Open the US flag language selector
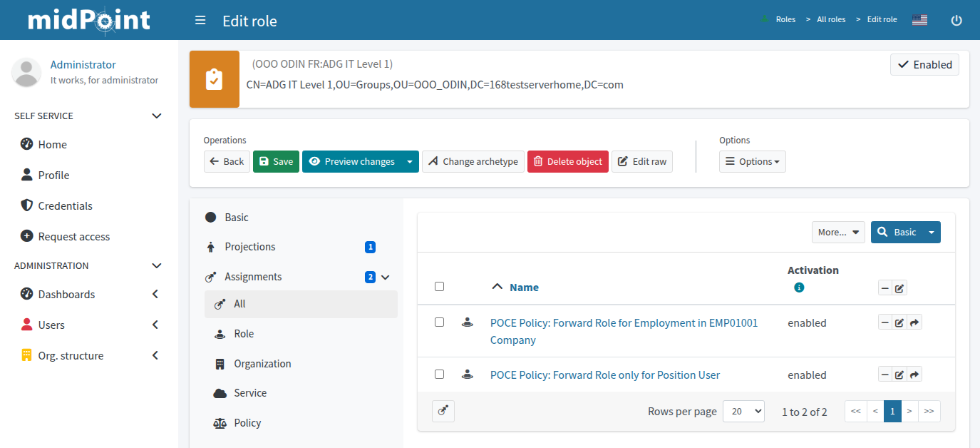 click(919, 20)
